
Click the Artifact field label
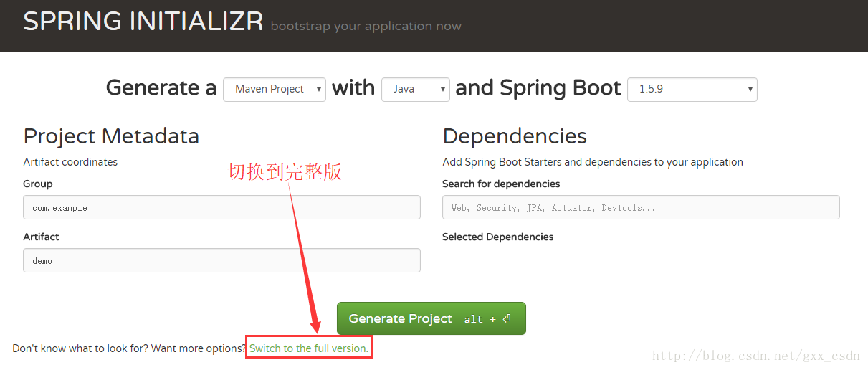[x=41, y=237]
